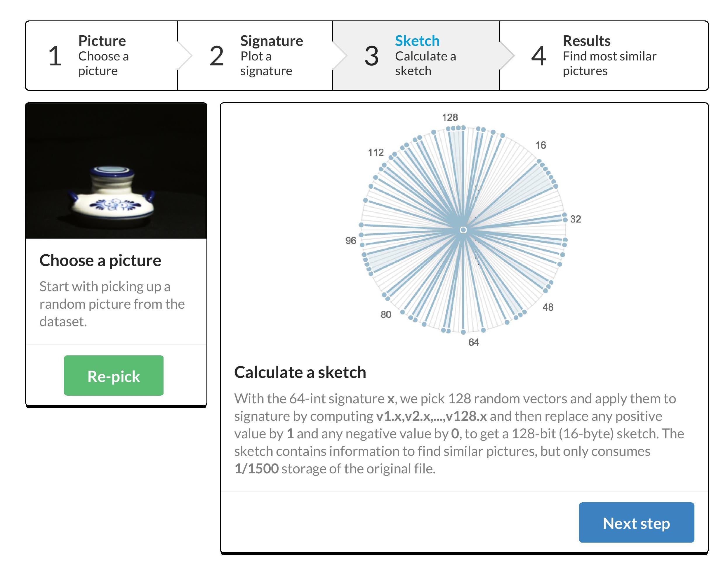Switch to step 2 Signature tab
728x575 pixels.
pos(255,55)
